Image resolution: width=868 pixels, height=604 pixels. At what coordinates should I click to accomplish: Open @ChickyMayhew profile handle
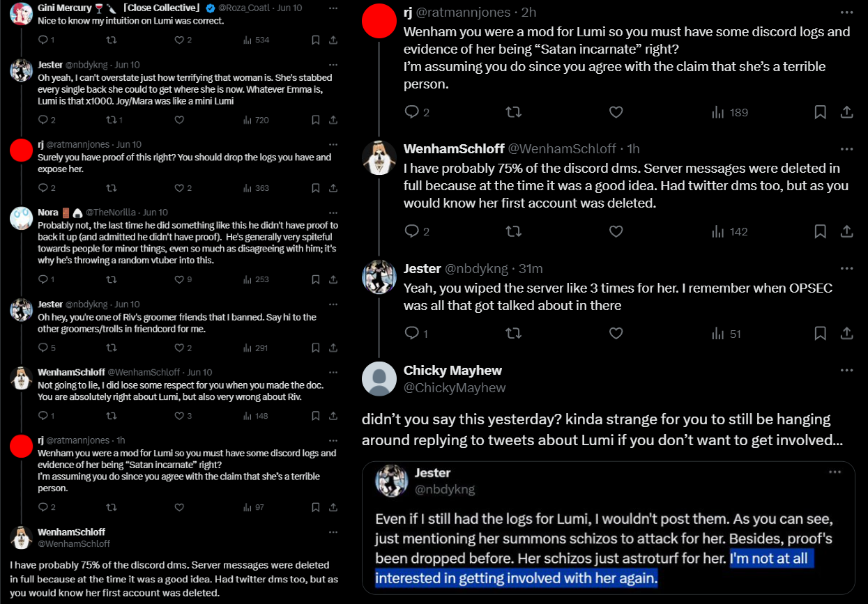click(x=455, y=387)
